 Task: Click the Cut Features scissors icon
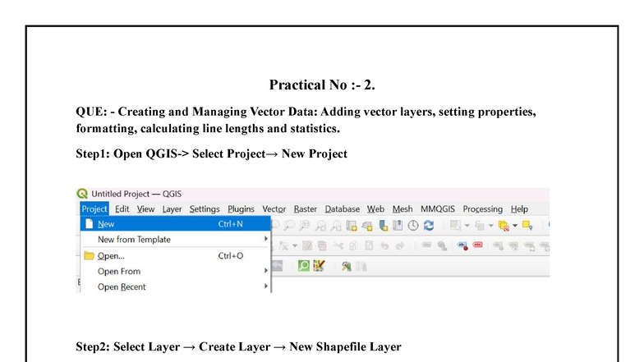pos(338,246)
